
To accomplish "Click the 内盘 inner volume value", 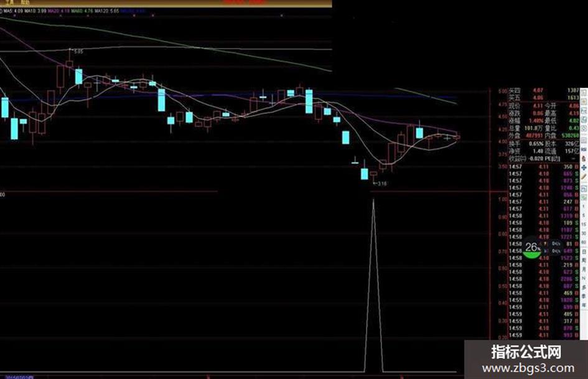I will pos(570,136).
